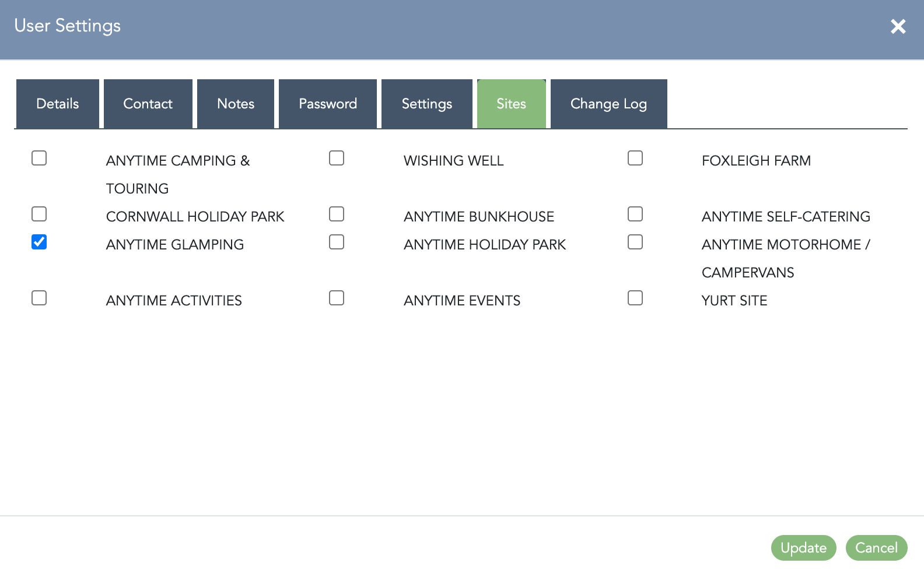Screen dimensions: 924x570
Task: Enable the Anytime Self-Catering checkbox
Action: click(635, 214)
